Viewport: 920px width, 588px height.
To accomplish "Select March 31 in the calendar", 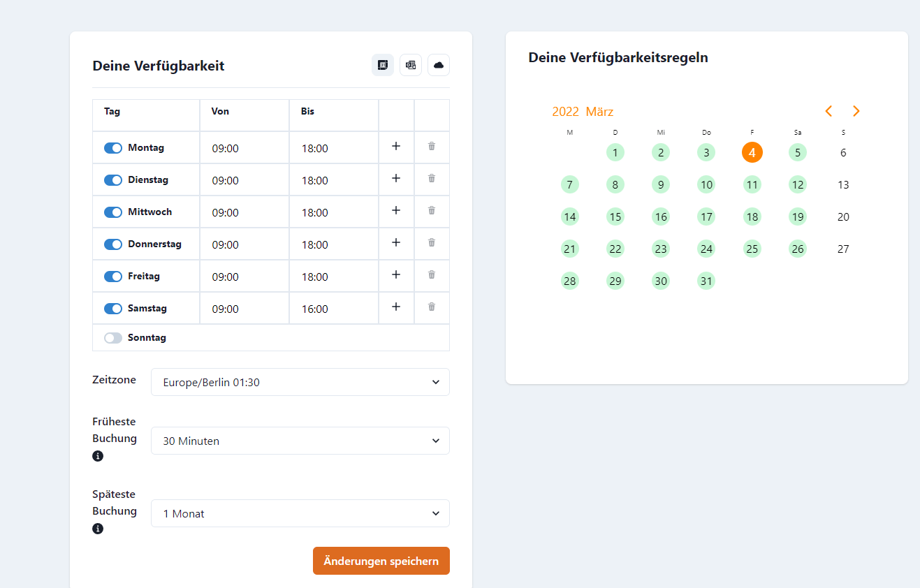I will tap(706, 281).
